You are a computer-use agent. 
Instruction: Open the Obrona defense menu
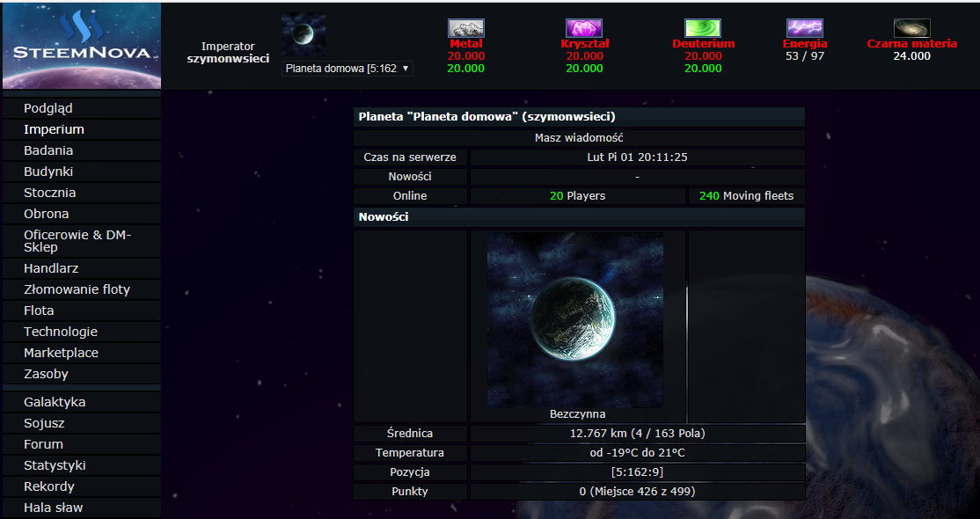point(47,214)
